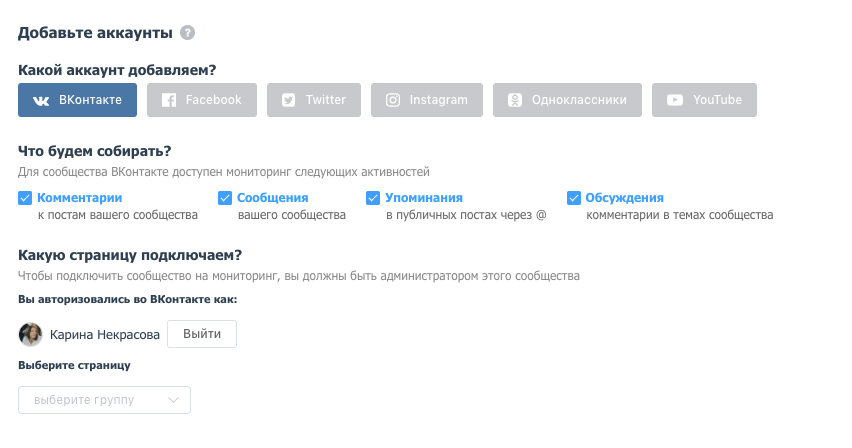Open the выберите группу dropdown

104,400
